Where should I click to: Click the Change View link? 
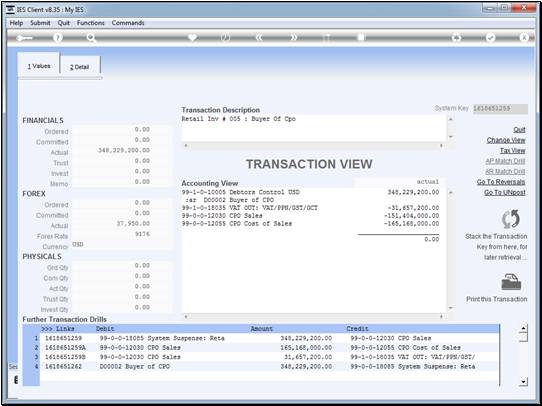click(x=506, y=140)
